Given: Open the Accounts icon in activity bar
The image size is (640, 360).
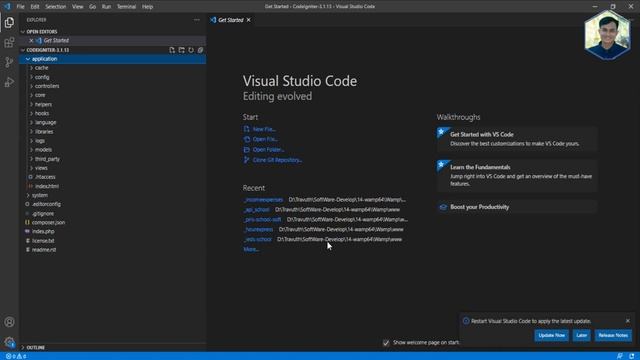Looking at the screenshot, I should click(x=9, y=322).
